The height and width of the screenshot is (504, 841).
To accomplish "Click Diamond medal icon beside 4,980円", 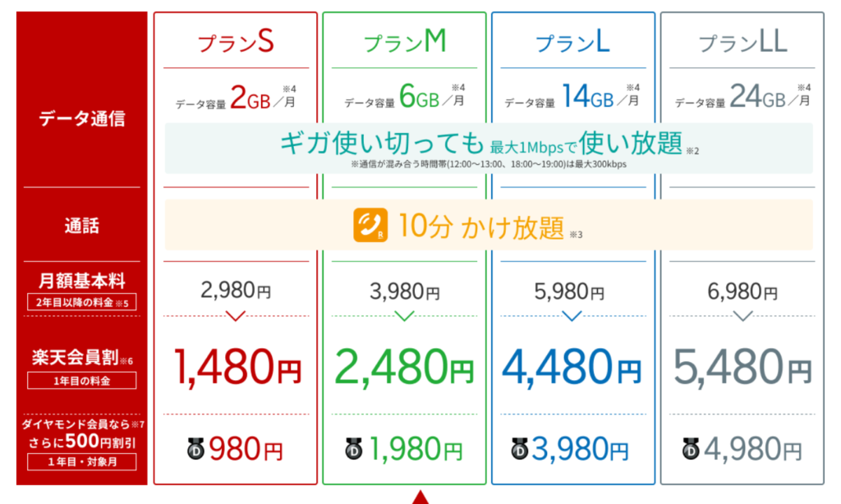I will point(691,449).
